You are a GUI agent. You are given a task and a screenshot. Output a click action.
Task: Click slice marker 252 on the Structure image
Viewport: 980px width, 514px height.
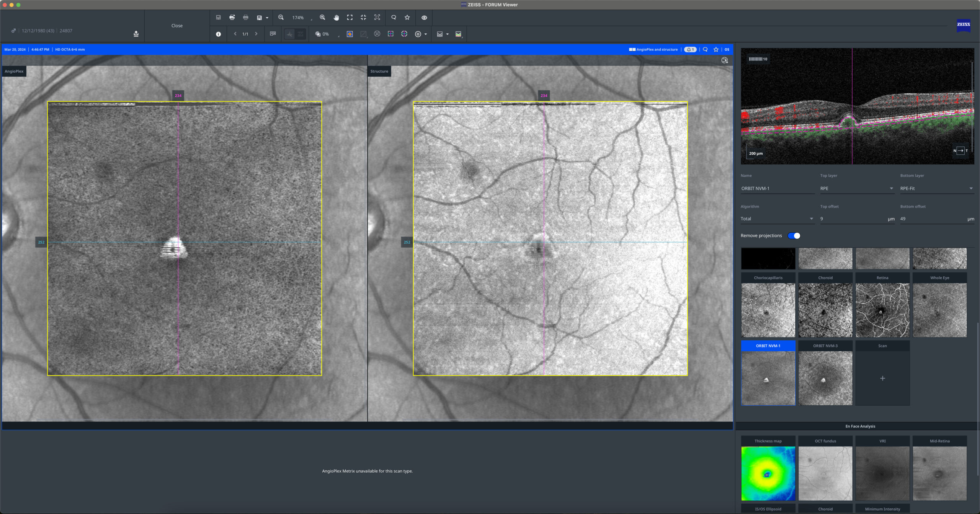click(x=407, y=242)
